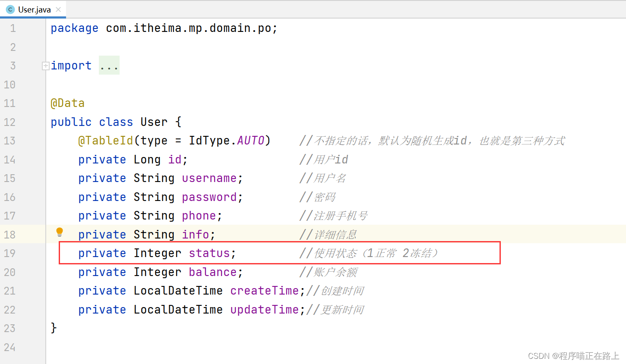
Task: Click the field name info
Action: pyautogui.click(x=196, y=235)
